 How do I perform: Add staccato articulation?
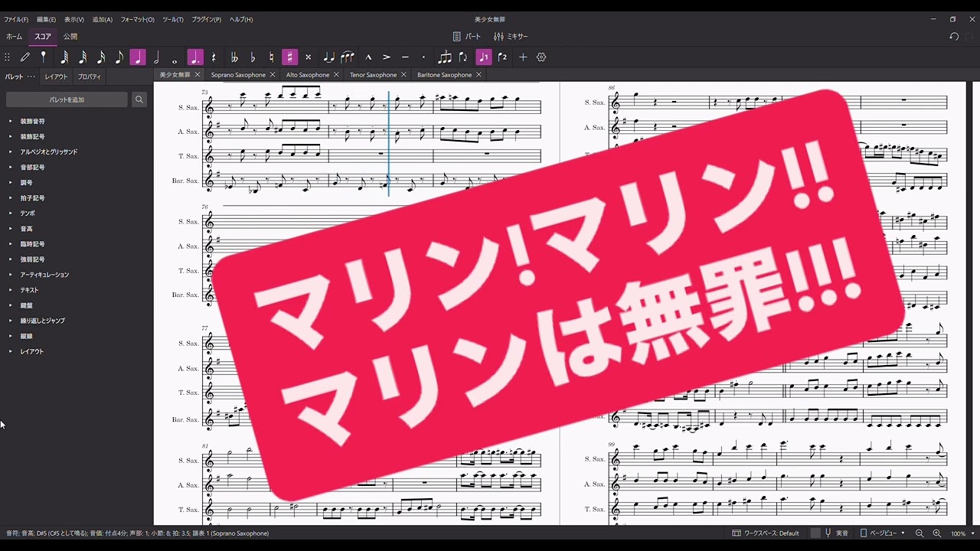[x=423, y=57]
